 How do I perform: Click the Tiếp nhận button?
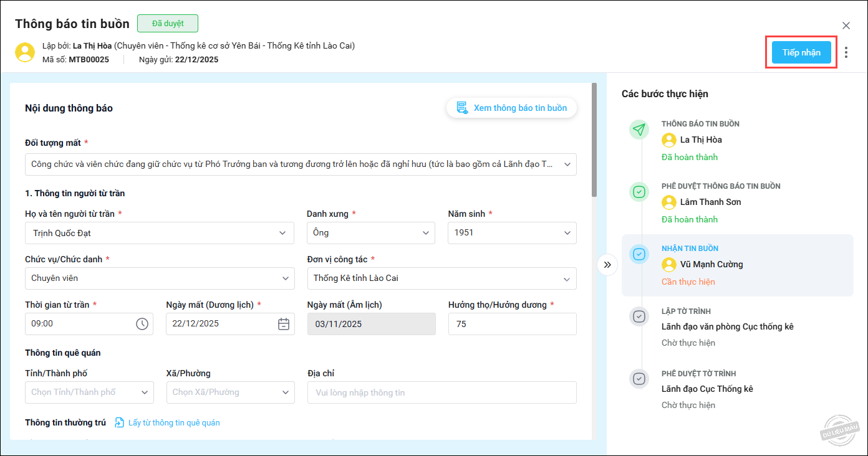click(801, 52)
